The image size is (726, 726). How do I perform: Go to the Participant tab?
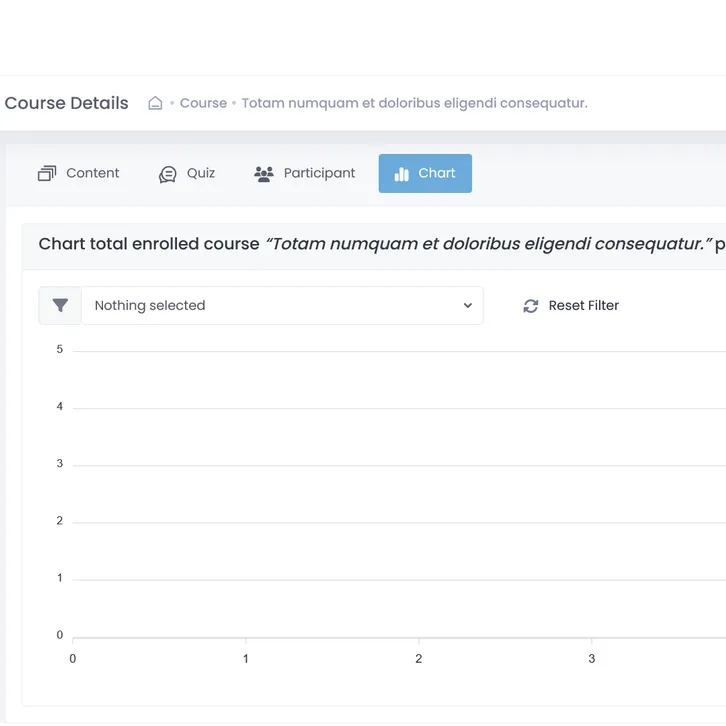319,173
